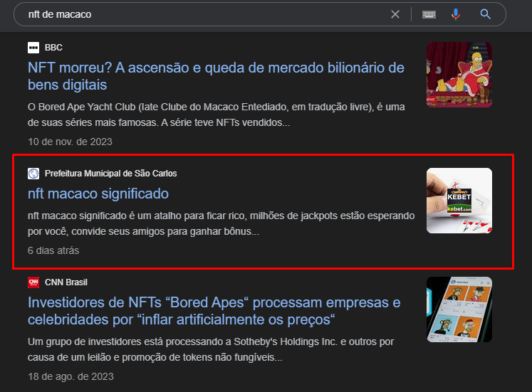
Task: Click the '6 dias atrás' timestamp
Action: (53, 250)
